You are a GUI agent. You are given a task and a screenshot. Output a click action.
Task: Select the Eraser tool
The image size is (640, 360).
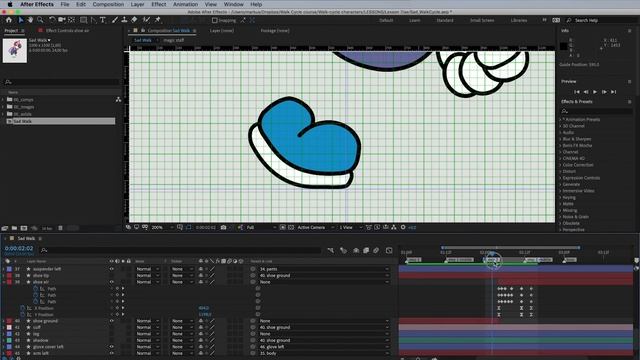pos(134,20)
